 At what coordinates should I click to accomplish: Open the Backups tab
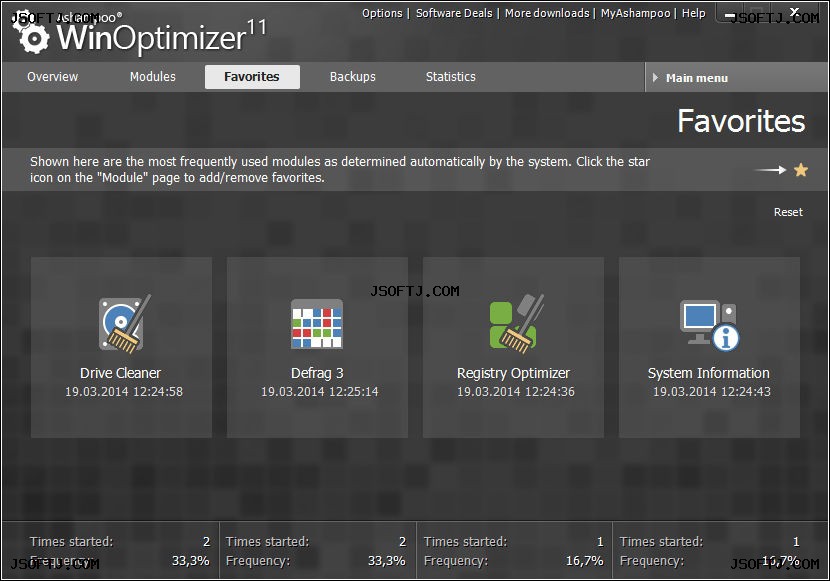(x=353, y=77)
